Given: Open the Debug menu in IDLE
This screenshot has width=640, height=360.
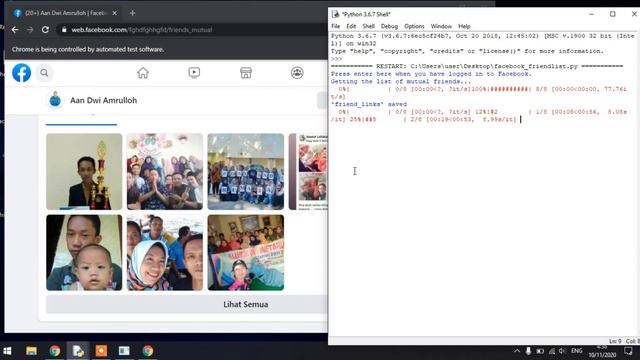Looking at the screenshot, I should (x=389, y=26).
